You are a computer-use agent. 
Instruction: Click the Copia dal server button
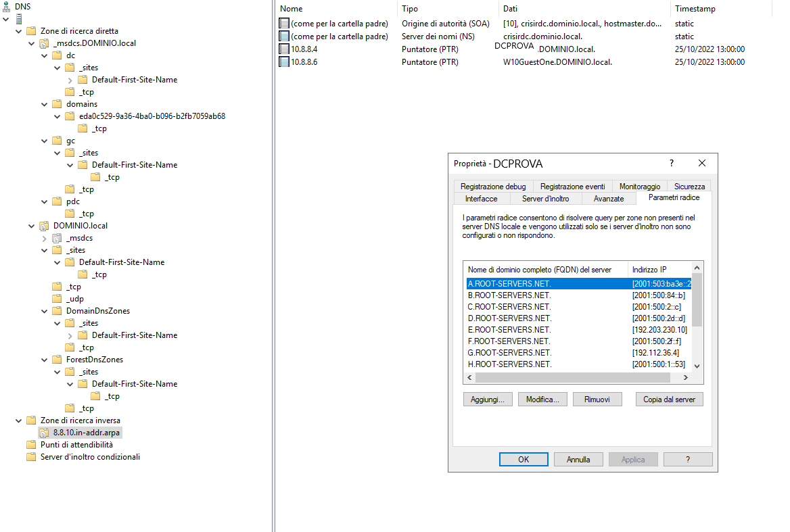click(x=669, y=399)
